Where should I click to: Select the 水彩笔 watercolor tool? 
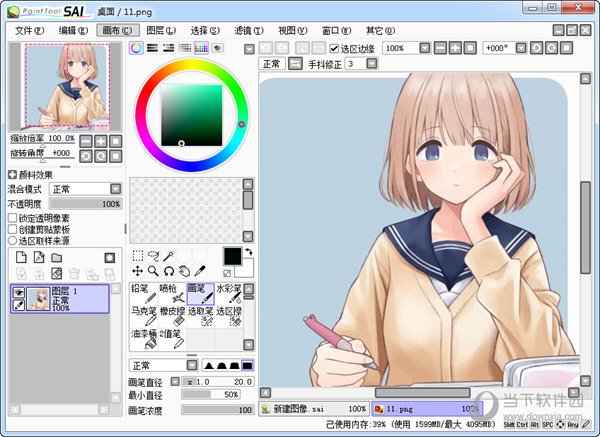point(228,294)
